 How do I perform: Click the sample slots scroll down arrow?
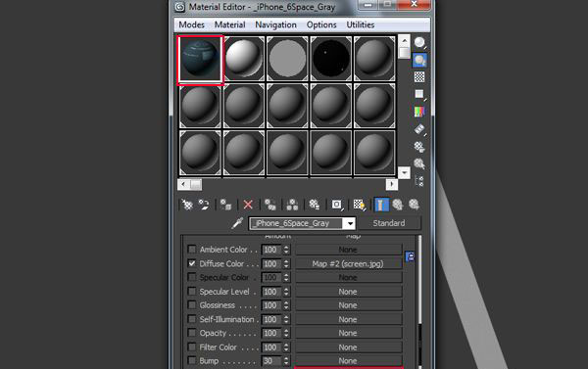pos(404,172)
